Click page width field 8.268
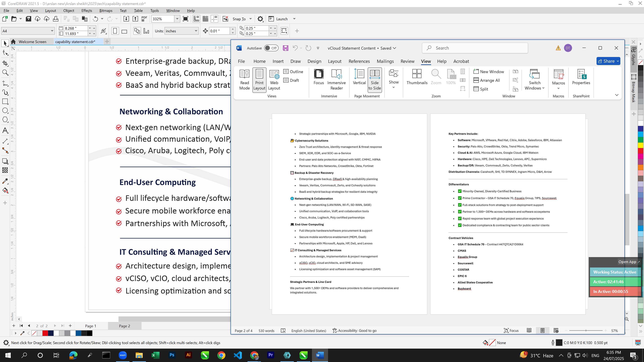The image size is (644, 362). coord(75,28)
